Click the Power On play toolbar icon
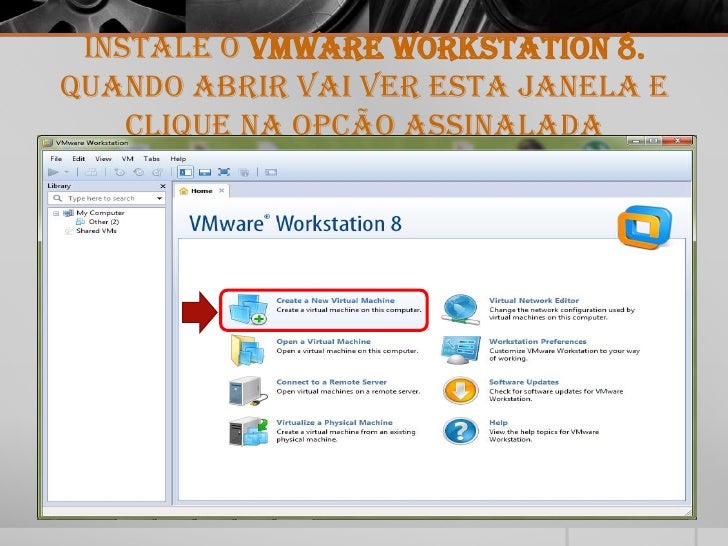The image size is (728, 546). 53,172
